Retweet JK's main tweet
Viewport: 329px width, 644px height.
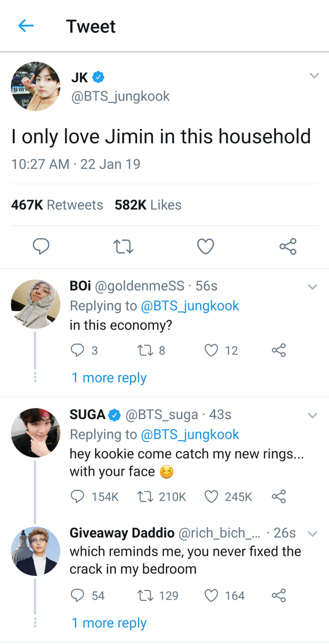click(123, 246)
